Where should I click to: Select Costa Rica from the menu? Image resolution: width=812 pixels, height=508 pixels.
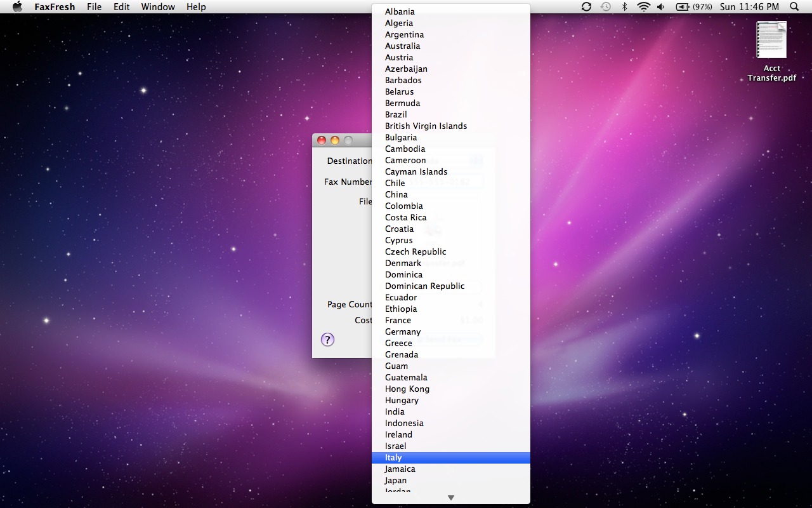click(x=451, y=217)
